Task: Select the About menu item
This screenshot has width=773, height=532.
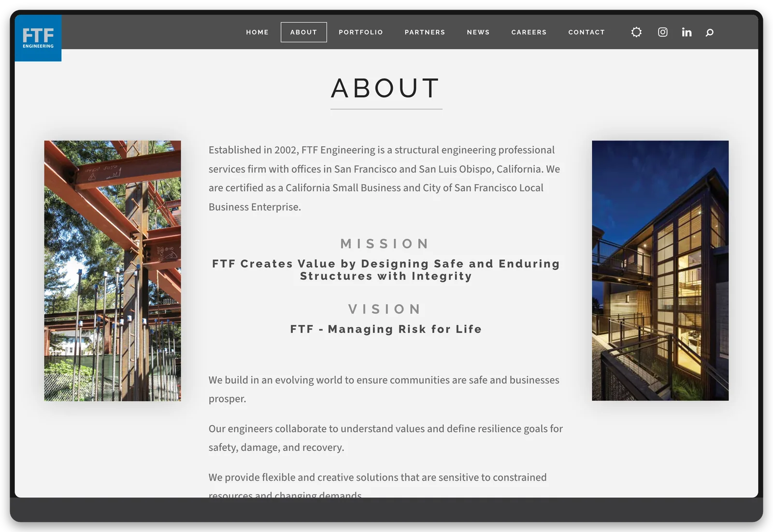Action: 303,32
